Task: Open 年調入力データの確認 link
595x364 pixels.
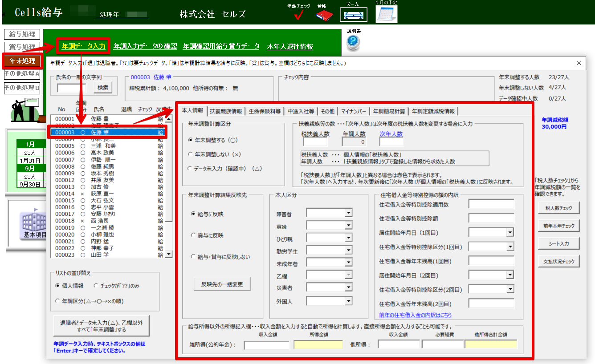Action: 145,46
